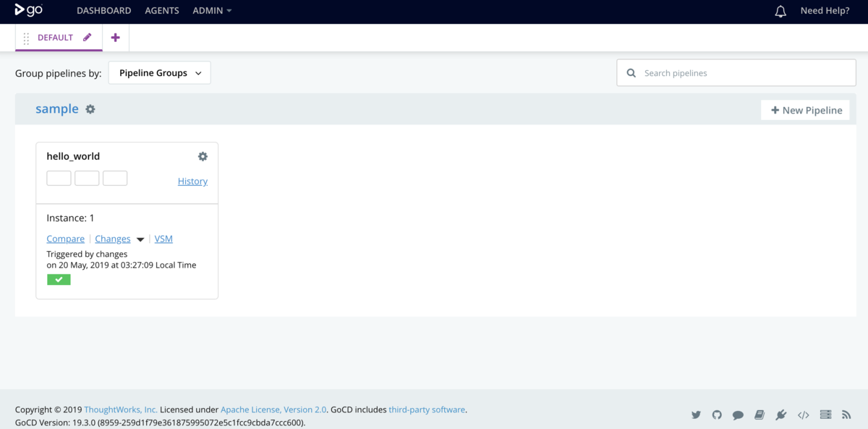
Task: Open the notifications bell
Action: (x=780, y=12)
